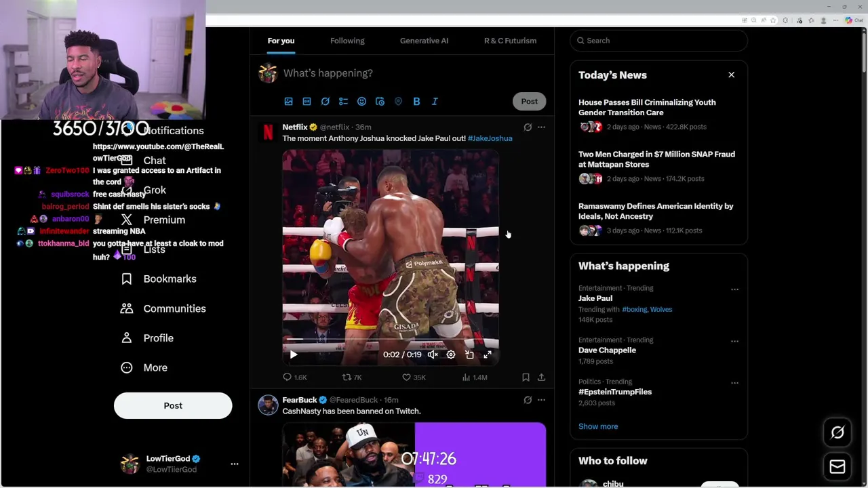Image resolution: width=868 pixels, height=488 pixels.
Task: Play the Netflix boxing video
Action: [x=294, y=354]
